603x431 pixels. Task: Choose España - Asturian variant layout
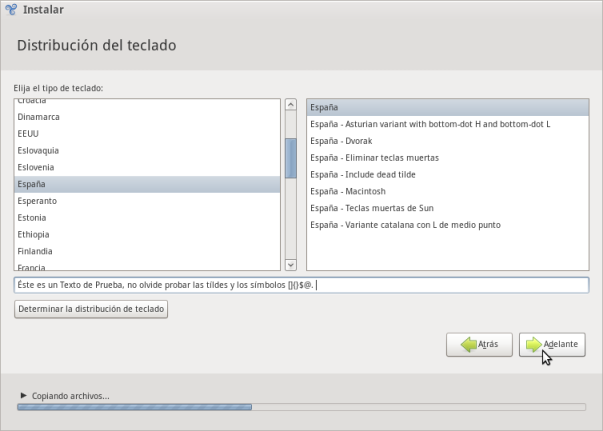448,124
